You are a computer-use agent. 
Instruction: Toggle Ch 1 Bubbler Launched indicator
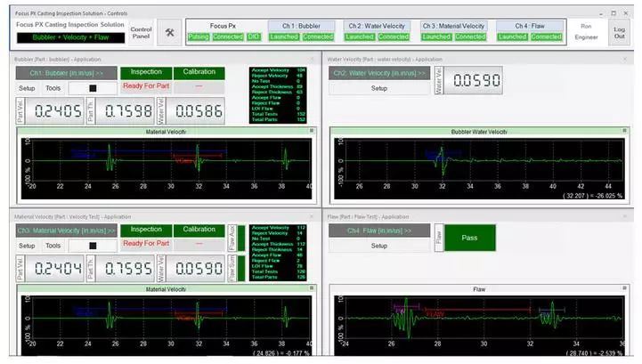pyautogui.click(x=282, y=36)
